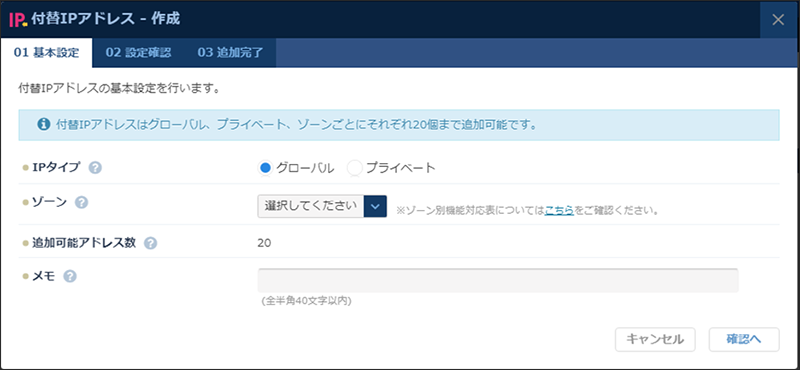The width and height of the screenshot is (800, 370).
Task: Click the help icon next to メモ
Action: point(70,277)
